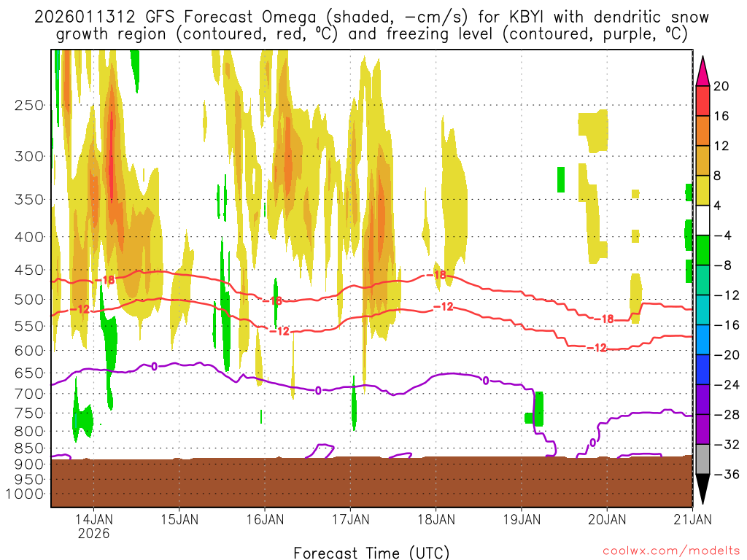Click the 'Forecast Time (UTC)' axis title
The image size is (747, 560).
coord(371,553)
